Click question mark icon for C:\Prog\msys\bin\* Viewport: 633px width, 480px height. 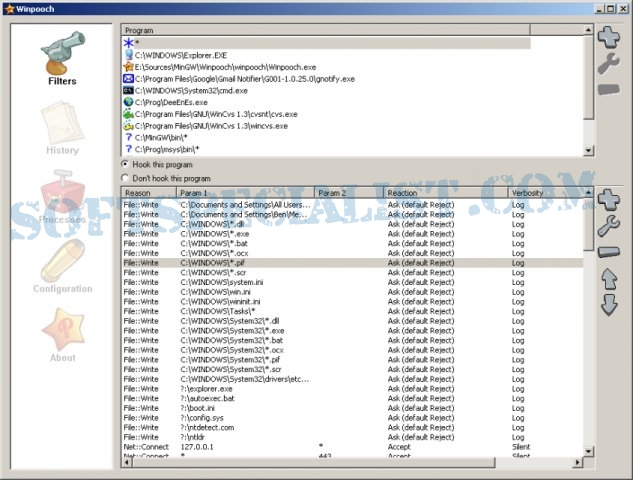(129, 149)
